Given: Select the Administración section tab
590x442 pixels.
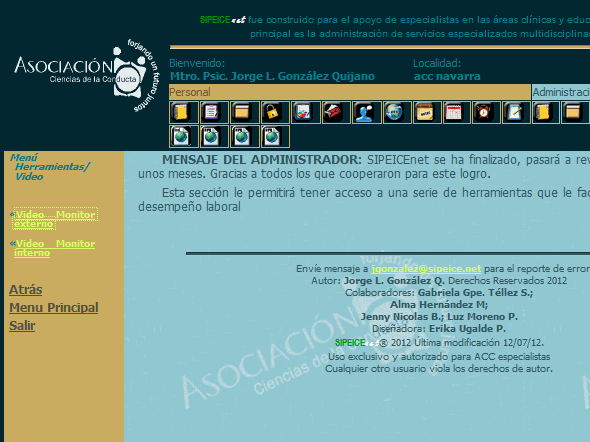Looking at the screenshot, I should pyautogui.click(x=561, y=92).
